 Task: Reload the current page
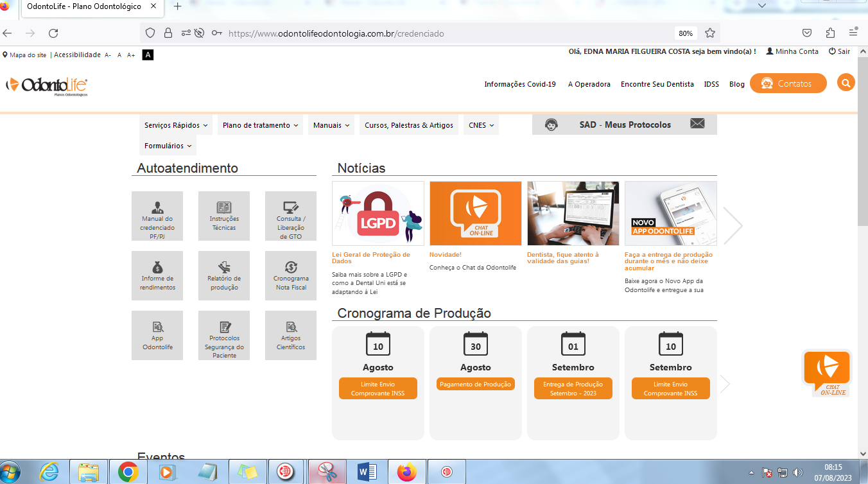click(53, 33)
